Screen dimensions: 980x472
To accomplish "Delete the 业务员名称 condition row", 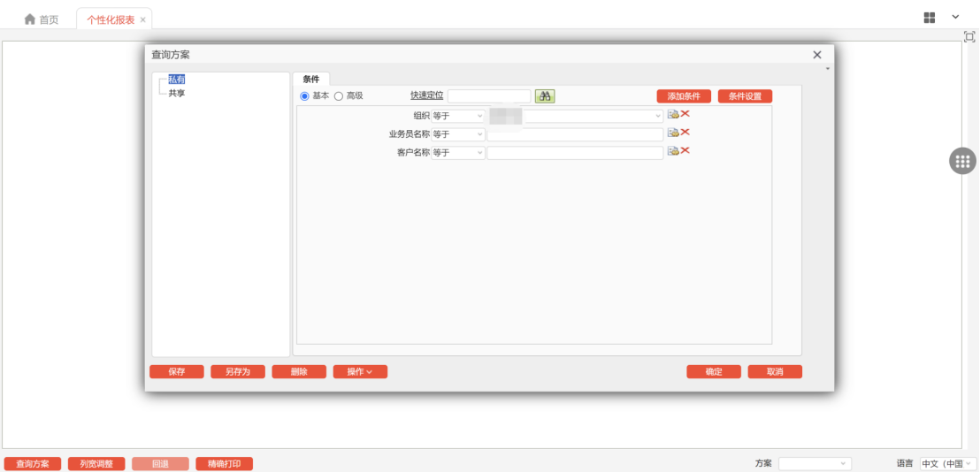I will click(685, 132).
